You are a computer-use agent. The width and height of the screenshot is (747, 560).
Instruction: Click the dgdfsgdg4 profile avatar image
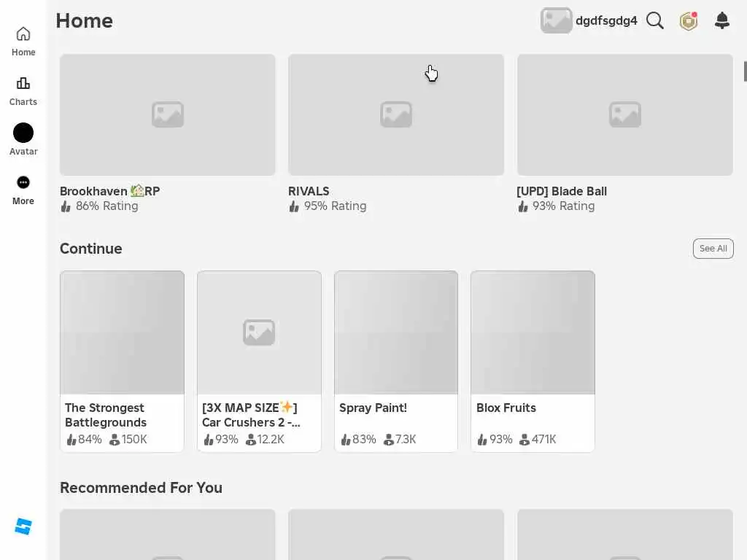[x=556, y=20]
